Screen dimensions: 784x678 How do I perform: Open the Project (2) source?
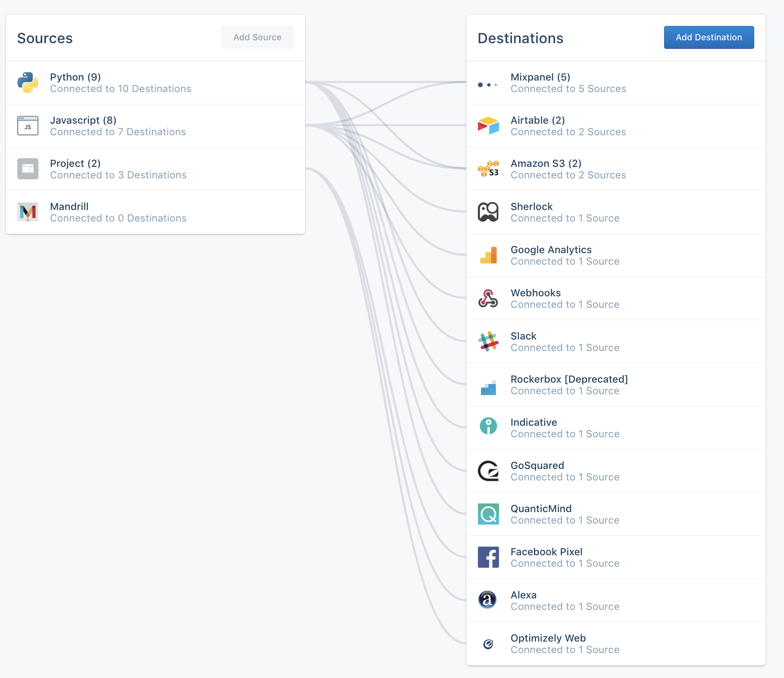click(x=75, y=164)
